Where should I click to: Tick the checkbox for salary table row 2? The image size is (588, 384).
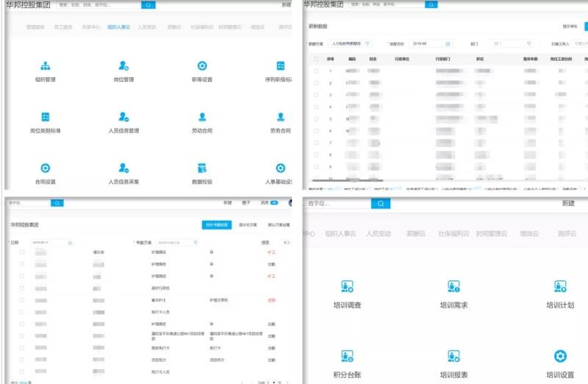click(x=316, y=83)
